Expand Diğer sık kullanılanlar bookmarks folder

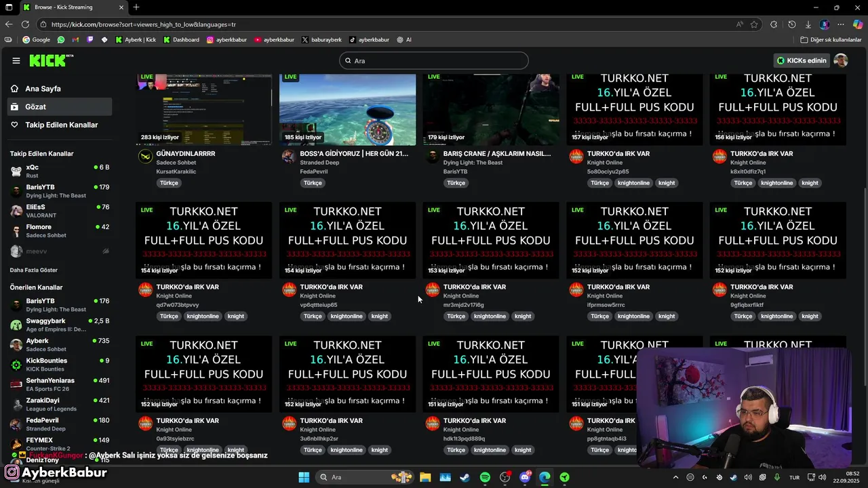831,40
